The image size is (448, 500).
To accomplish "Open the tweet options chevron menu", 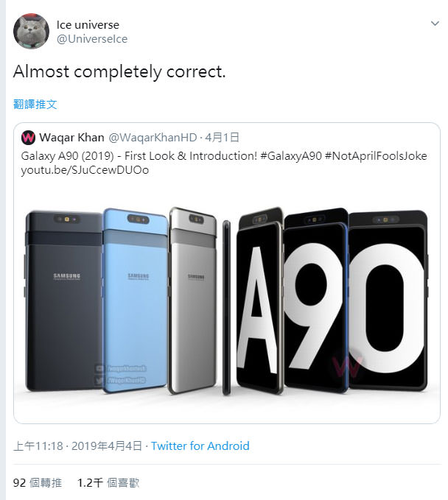I will coord(433,24).
